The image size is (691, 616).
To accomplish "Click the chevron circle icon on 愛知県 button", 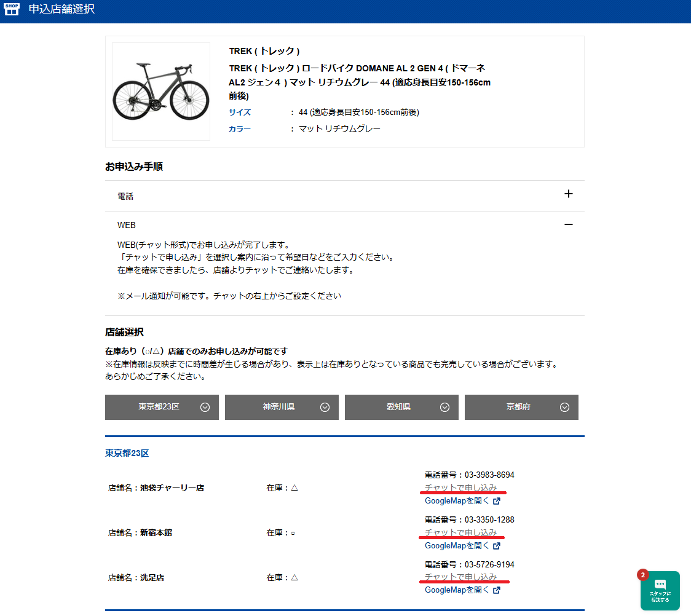I will (444, 408).
